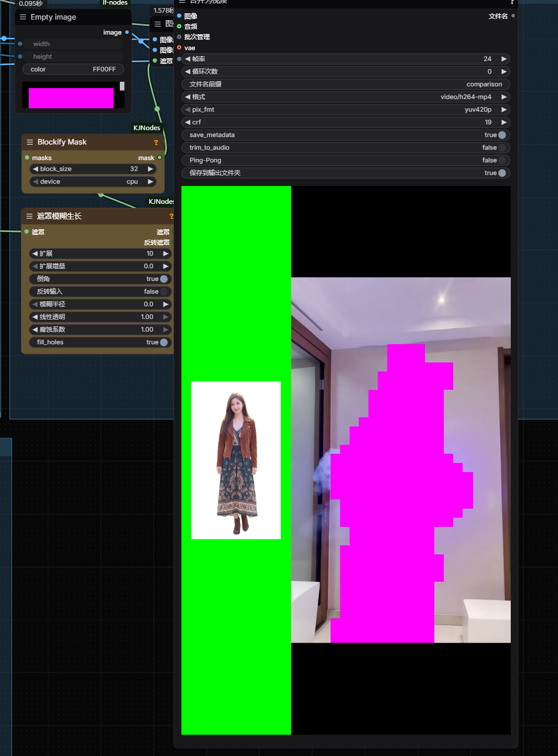This screenshot has width=558, height=756.
Task: Click the Blockify Mask 'mask' output dot
Action: (160, 158)
